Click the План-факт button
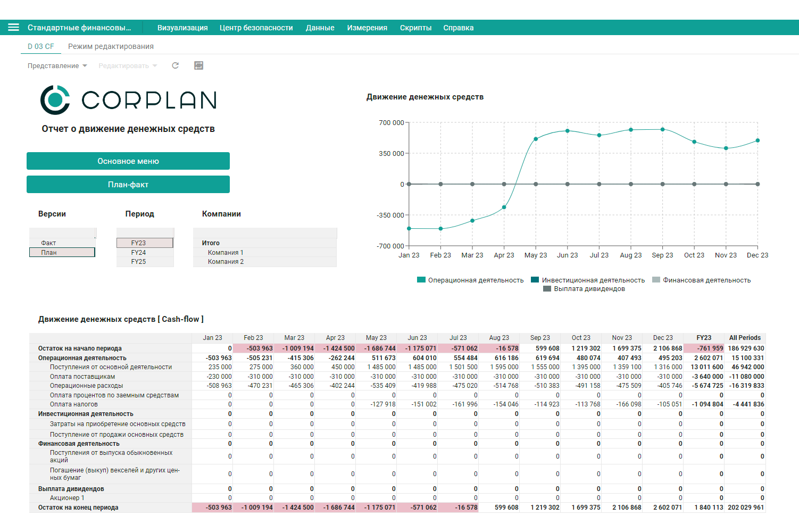 128,185
